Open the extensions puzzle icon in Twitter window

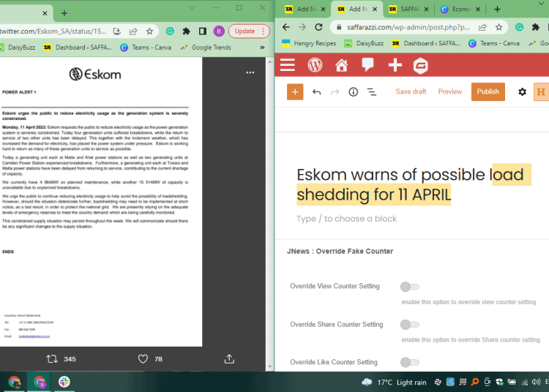186,31
